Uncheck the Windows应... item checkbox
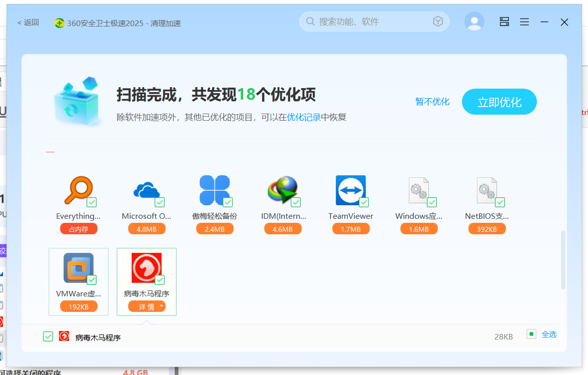 point(432,202)
